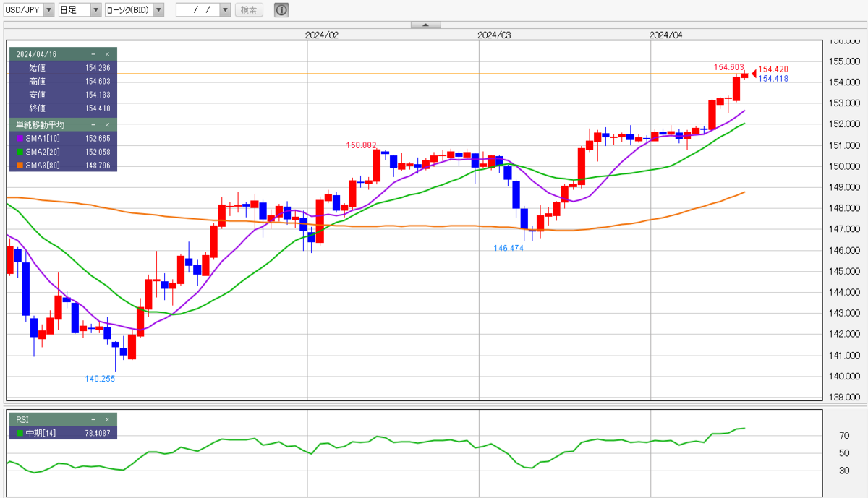
Task: Click the 始値 value 154.236
Action: (97, 67)
